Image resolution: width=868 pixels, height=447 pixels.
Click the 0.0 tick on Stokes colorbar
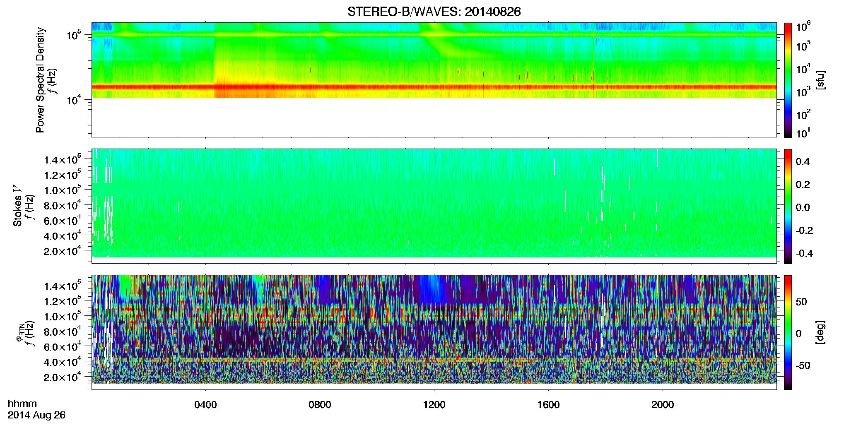pos(803,207)
